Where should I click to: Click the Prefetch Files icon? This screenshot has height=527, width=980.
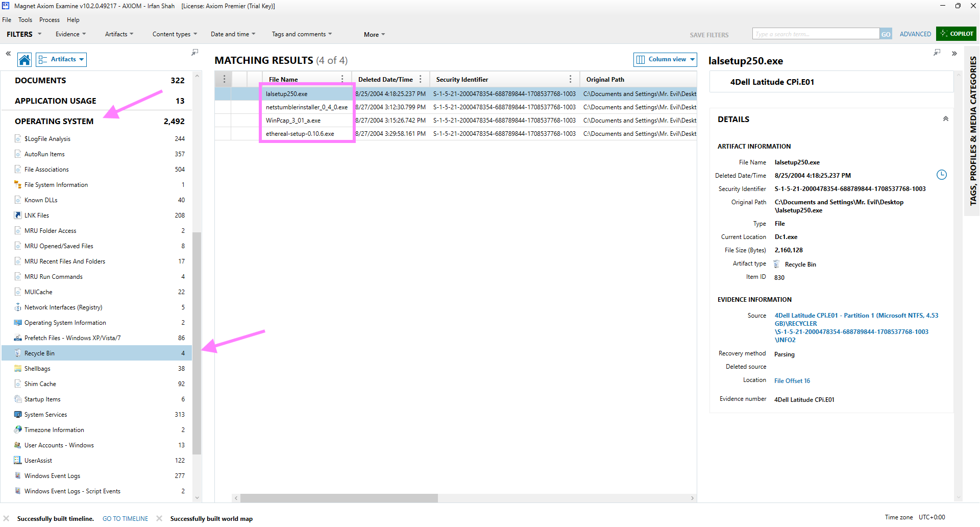pyautogui.click(x=18, y=338)
